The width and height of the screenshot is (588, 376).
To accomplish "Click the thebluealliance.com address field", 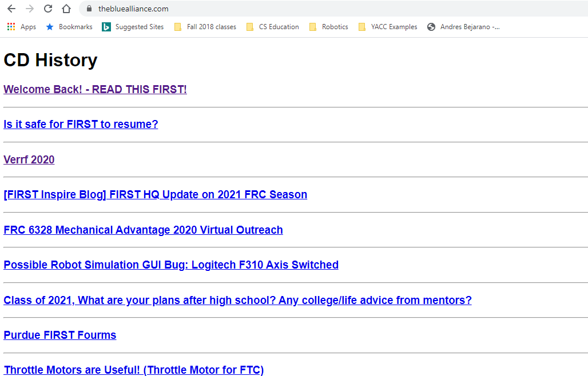I will (x=333, y=9).
